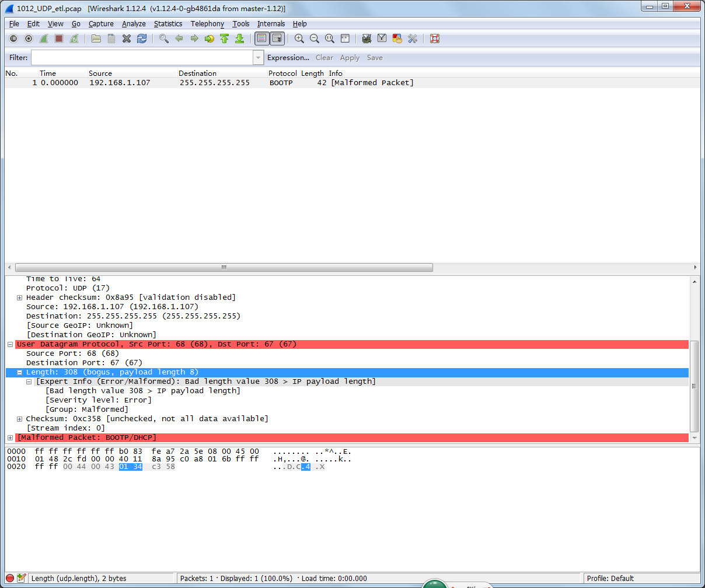Find a packet with magnifier icon
This screenshot has height=588, width=705.
164,38
